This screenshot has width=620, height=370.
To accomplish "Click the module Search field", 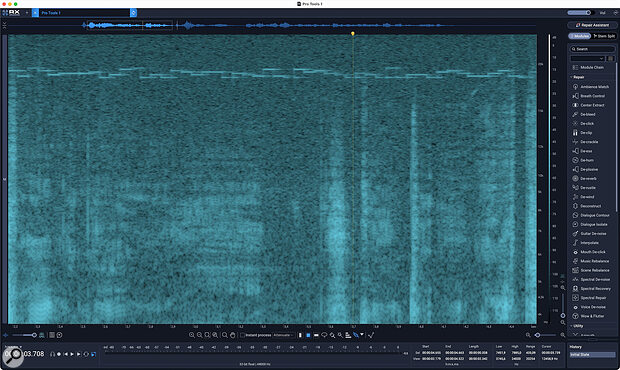I will tap(592, 49).
